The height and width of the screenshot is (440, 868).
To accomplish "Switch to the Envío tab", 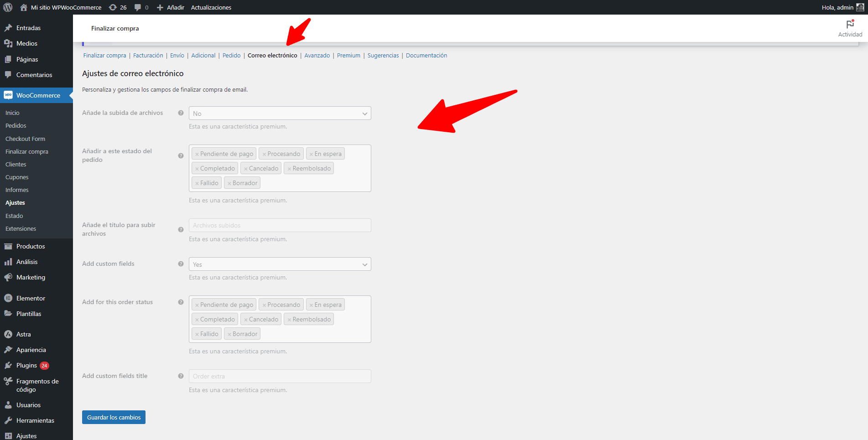I will pyautogui.click(x=177, y=55).
